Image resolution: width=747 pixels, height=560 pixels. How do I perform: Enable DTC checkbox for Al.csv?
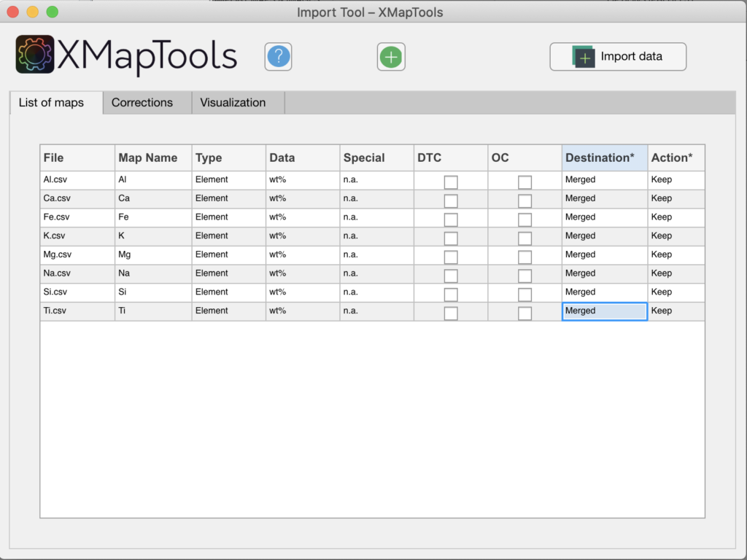pyautogui.click(x=451, y=182)
